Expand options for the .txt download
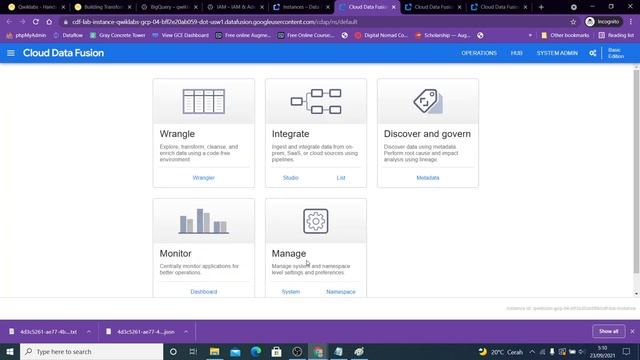Image resolution: width=640 pixels, height=360 pixels. 89,332
